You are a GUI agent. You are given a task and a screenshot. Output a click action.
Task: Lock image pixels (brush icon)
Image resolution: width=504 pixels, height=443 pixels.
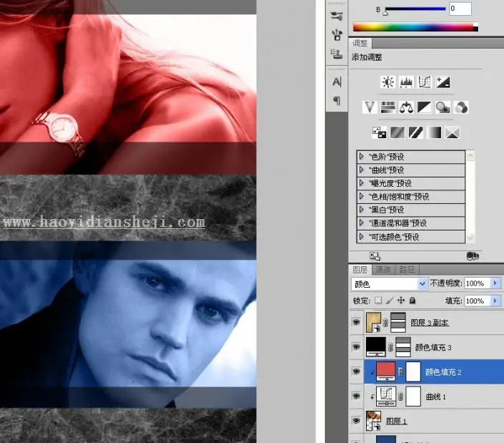390,301
